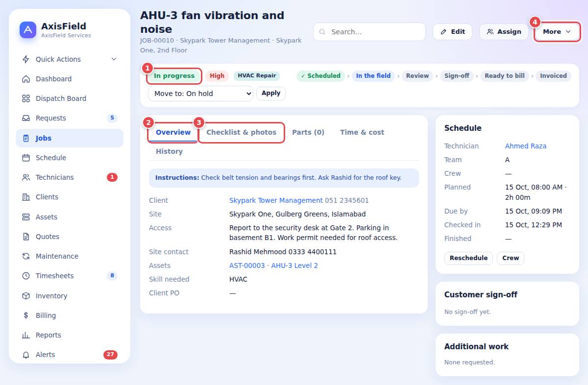The image size is (588, 385).
Task: Open the Parts (0) tab
Action: [308, 132]
